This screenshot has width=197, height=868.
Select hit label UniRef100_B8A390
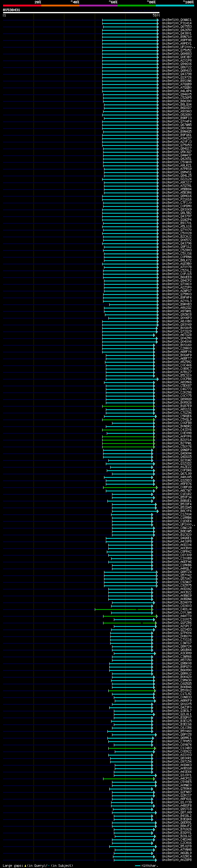pyautogui.click(x=177, y=101)
